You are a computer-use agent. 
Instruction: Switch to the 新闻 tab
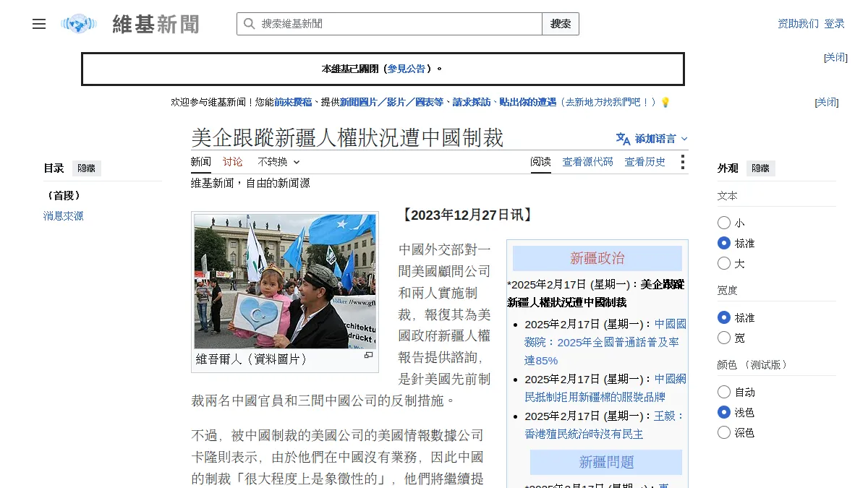tap(201, 162)
